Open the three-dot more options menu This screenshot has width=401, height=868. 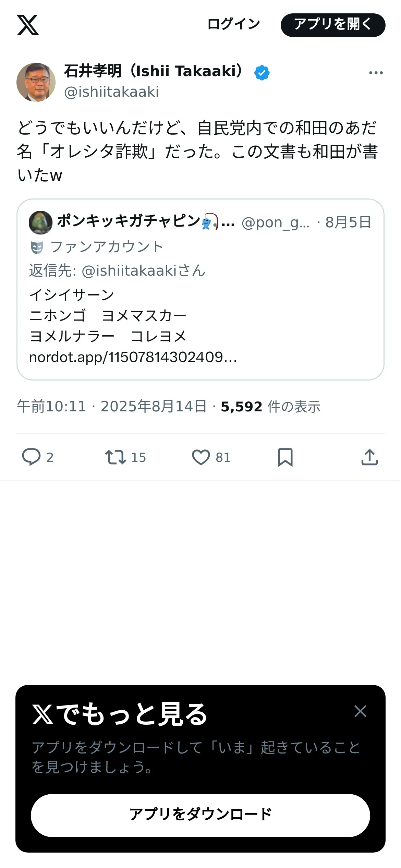click(x=376, y=73)
